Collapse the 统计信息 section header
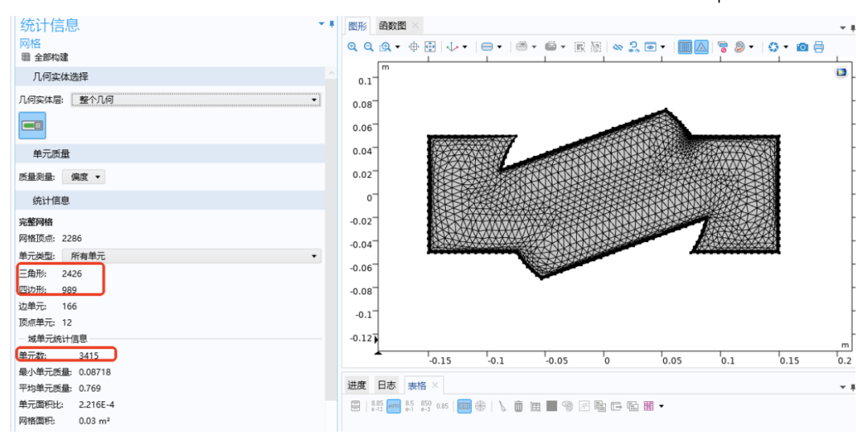 pyautogui.click(x=170, y=200)
